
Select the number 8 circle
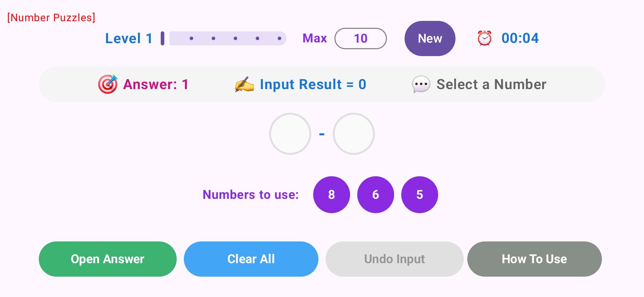point(331,195)
